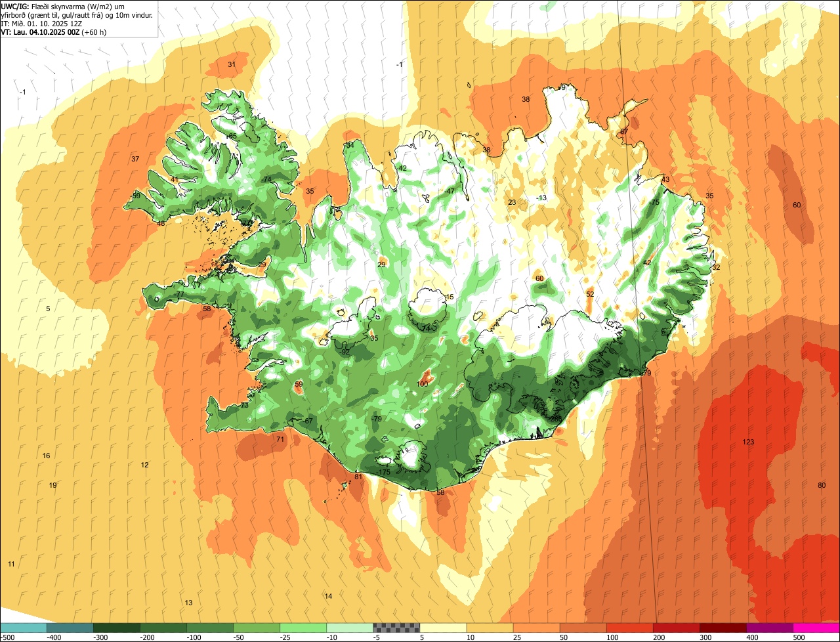Click the map value '-75'
The width and height of the screenshot is (840, 642).
click(x=654, y=203)
